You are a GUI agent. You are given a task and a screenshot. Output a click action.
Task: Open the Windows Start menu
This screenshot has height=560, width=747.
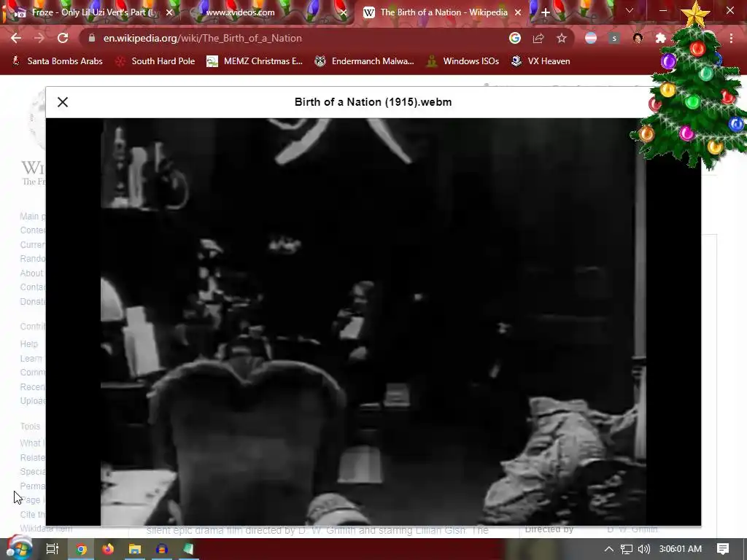point(18,548)
